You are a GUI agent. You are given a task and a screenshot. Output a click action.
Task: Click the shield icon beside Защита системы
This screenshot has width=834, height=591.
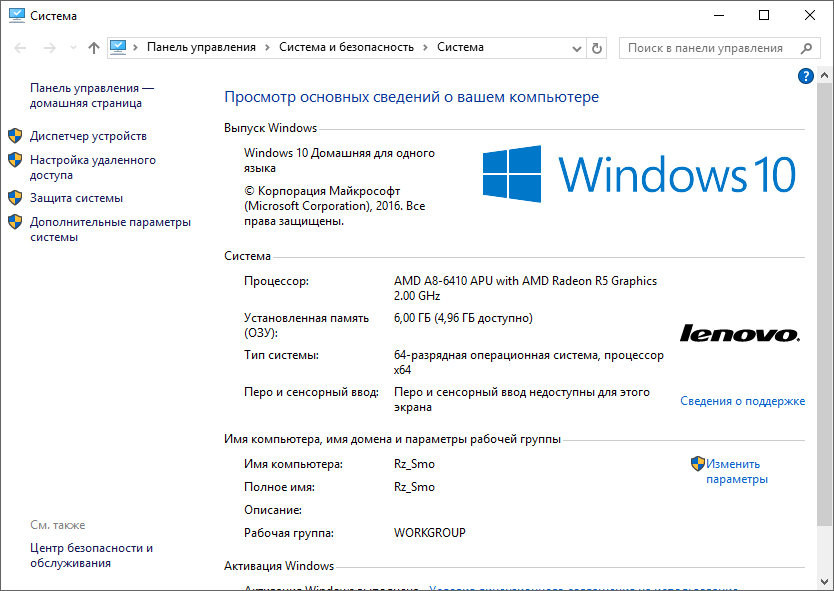click(15, 198)
